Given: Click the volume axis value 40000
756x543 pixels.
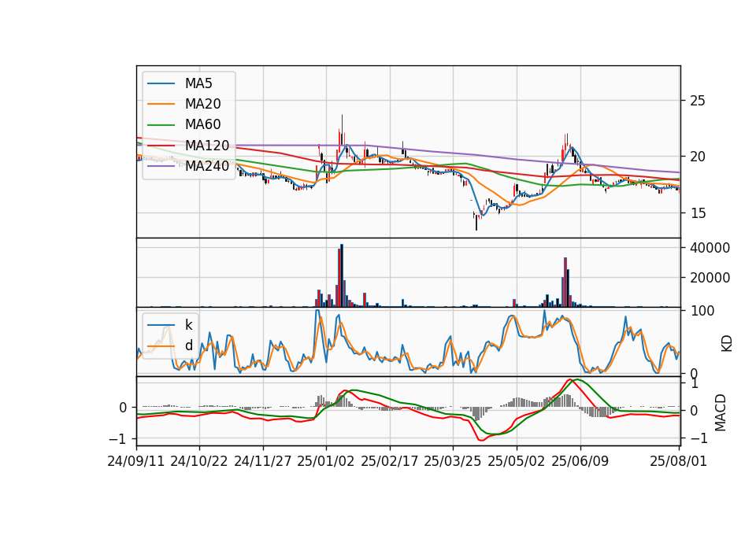Looking at the screenshot, I should click(x=710, y=248).
